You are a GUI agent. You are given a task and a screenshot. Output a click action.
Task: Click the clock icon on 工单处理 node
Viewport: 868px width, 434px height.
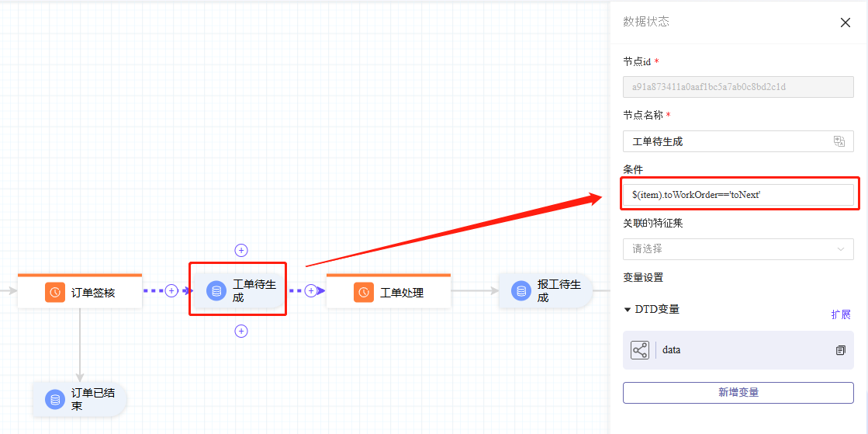pos(364,293)
